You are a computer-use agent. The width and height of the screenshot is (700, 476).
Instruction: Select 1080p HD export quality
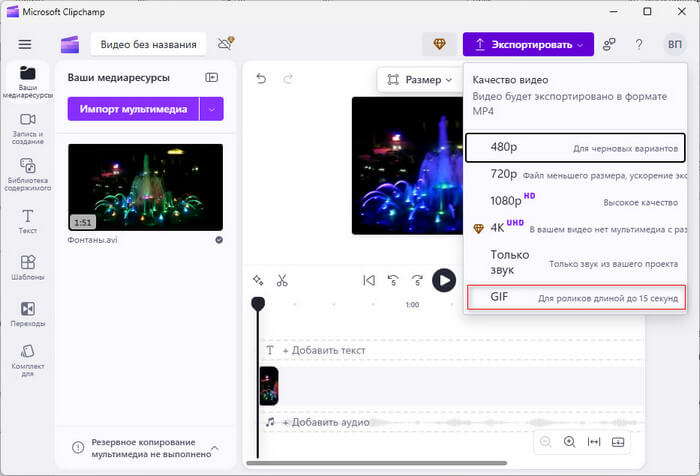pos(575,200)
